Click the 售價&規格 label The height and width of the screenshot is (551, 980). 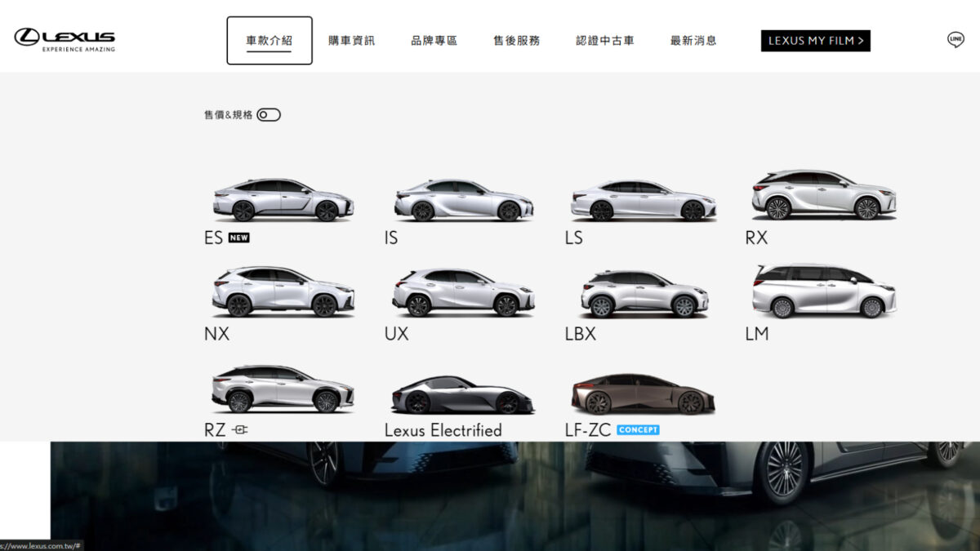click(x=229, y=115)
